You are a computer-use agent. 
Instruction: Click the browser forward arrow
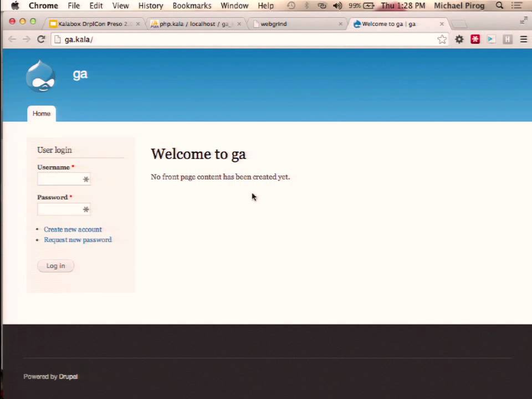tap(27, 39)
